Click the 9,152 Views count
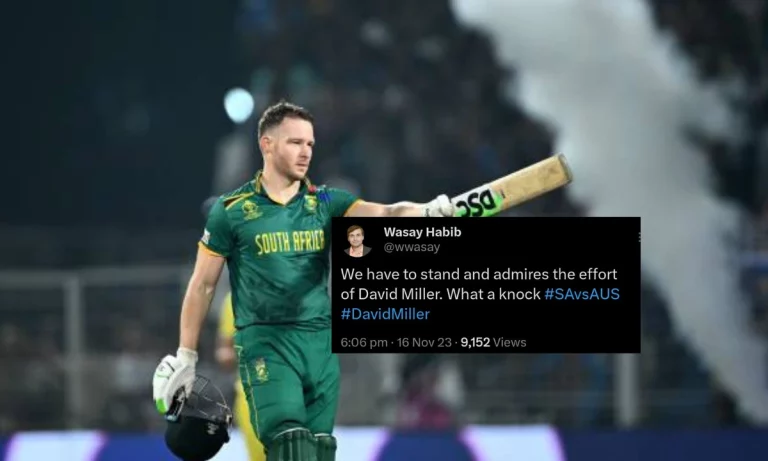The width and height of the screenshot is (768, 461). click(x=493, y=342)
